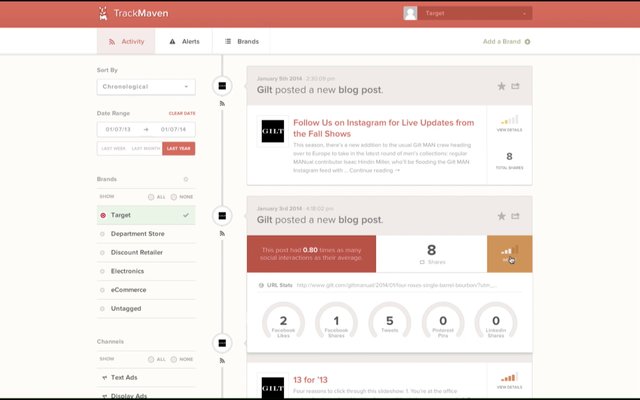Toggle the Text Ads channel
The image size is (640, 400).
point(146,378)
